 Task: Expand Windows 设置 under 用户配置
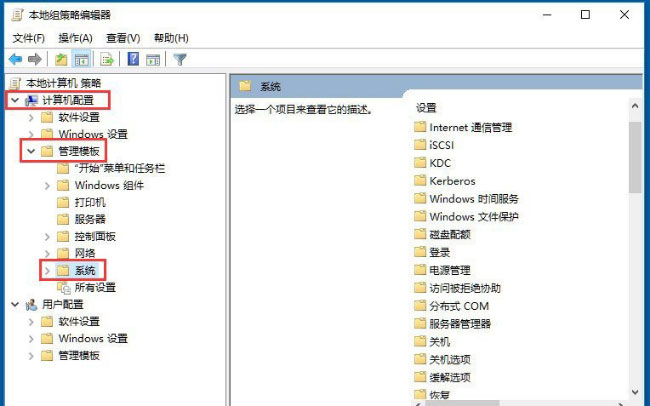(x=31, y=339)
